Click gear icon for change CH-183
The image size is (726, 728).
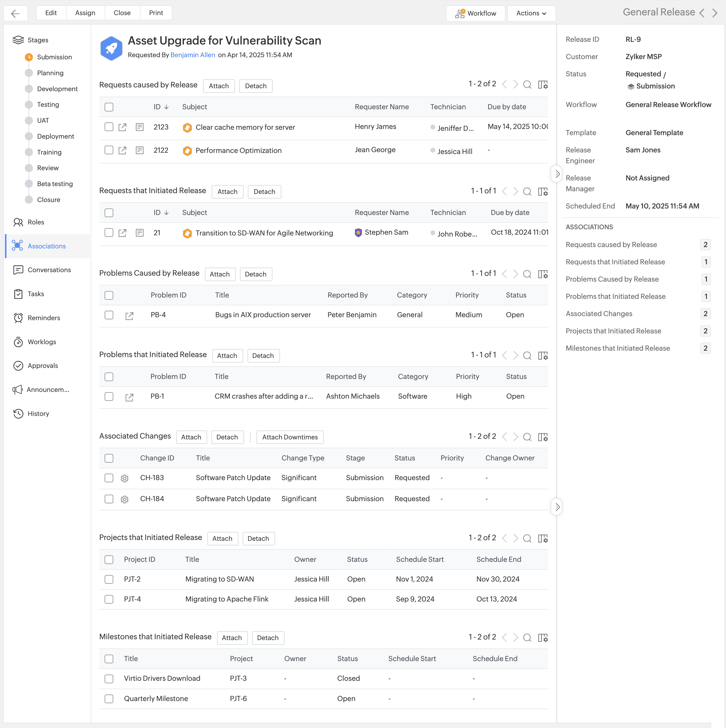point(125,478)
